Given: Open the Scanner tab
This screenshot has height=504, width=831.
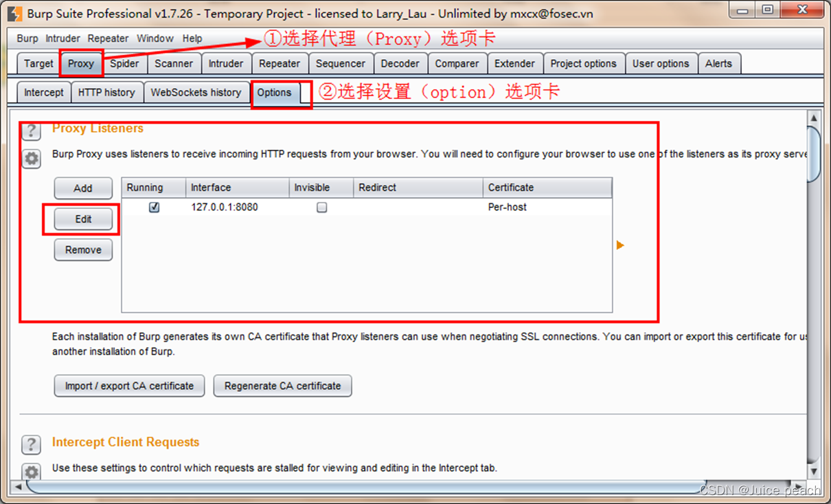Looking at the screenshot, I should point(174,63).
